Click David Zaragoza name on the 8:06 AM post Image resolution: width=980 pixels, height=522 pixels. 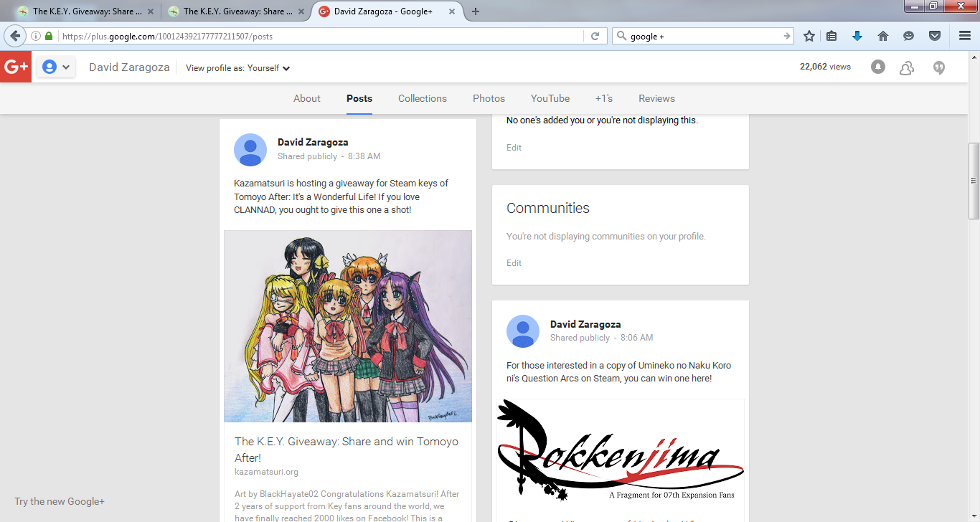pyautogui.click(x=585, y=324)
